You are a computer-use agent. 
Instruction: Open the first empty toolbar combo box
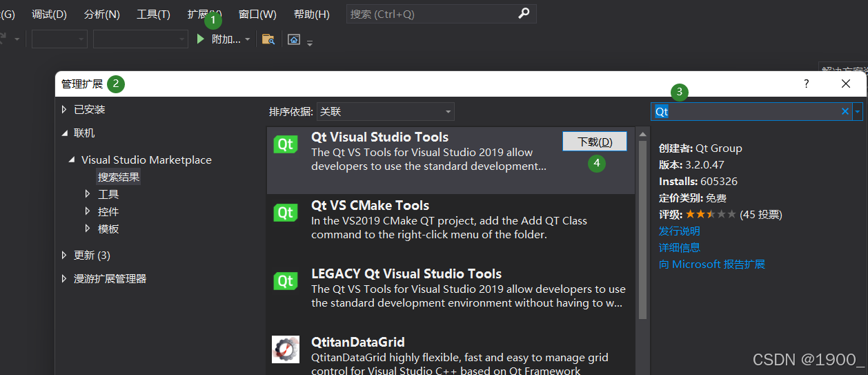click(59, 39)
